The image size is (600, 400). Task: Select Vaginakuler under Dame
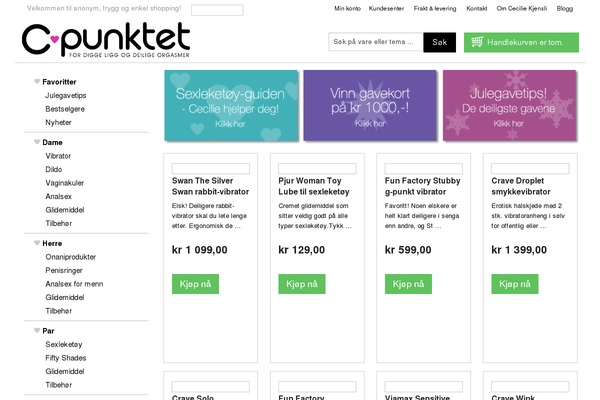65,183
